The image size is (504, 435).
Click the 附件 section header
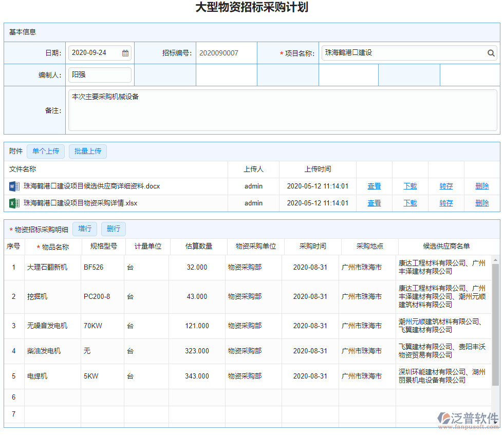(x=15, y=151)
